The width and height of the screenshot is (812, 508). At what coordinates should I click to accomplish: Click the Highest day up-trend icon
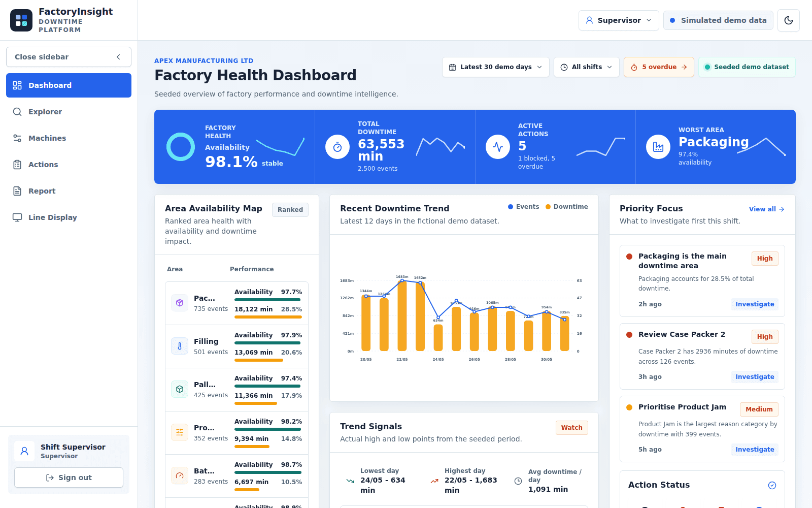pos(434,481)
